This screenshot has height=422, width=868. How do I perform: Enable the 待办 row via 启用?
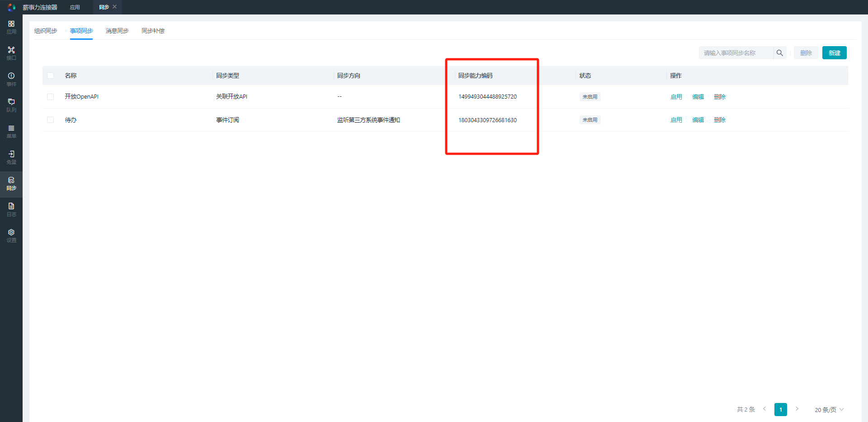coord(676,120)
